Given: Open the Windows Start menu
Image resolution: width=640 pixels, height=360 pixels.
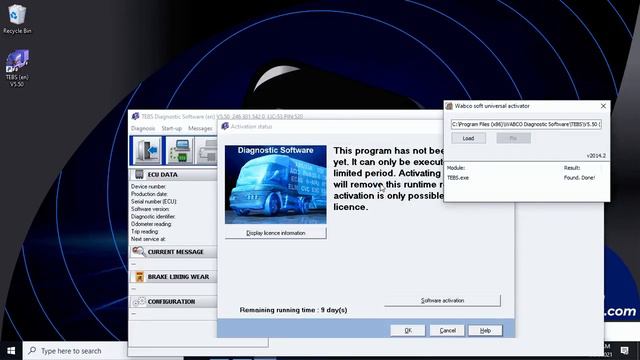Looking at the screenshot, I should [11, 351].
